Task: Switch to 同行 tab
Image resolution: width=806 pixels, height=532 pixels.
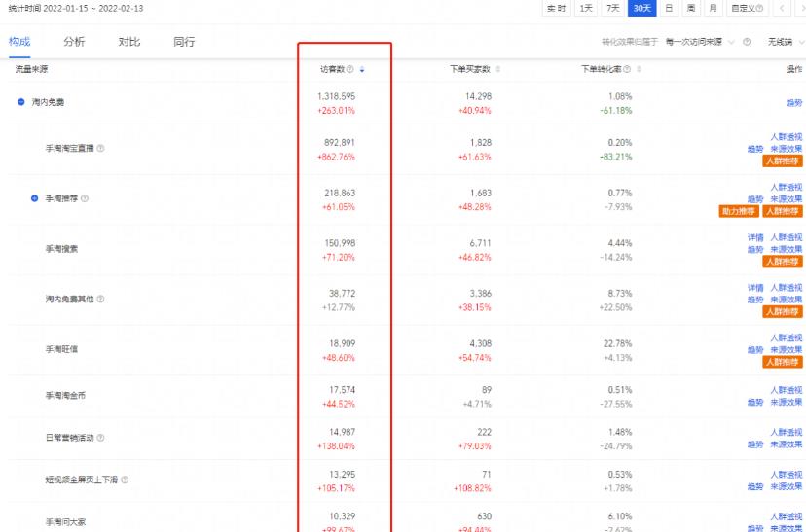Action: click(x=184, y=42)
